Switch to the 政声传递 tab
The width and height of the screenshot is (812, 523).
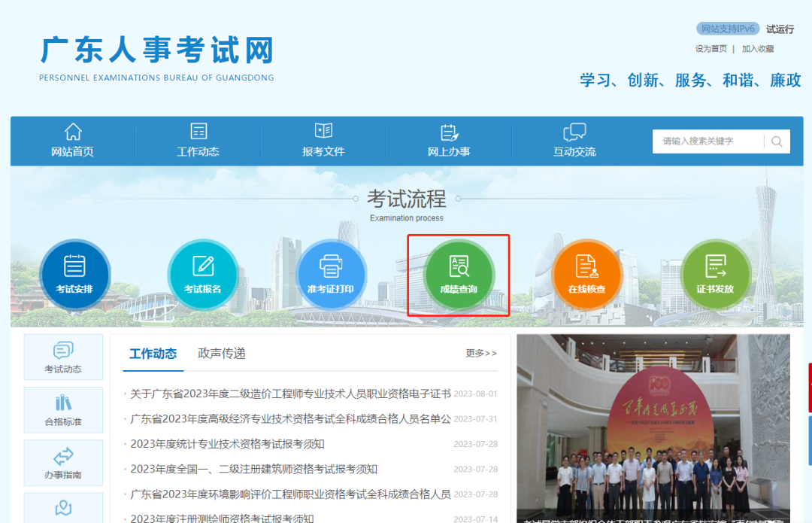point(222,354)
